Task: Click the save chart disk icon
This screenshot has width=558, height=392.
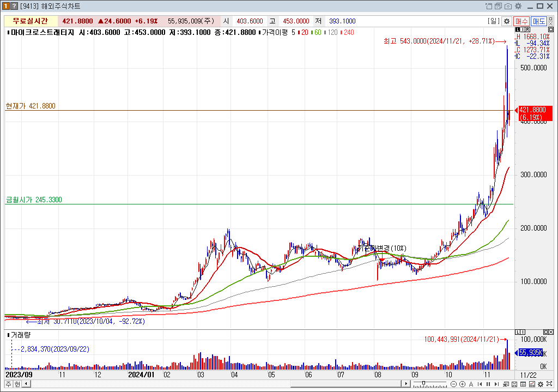Action: coord(515,384)
